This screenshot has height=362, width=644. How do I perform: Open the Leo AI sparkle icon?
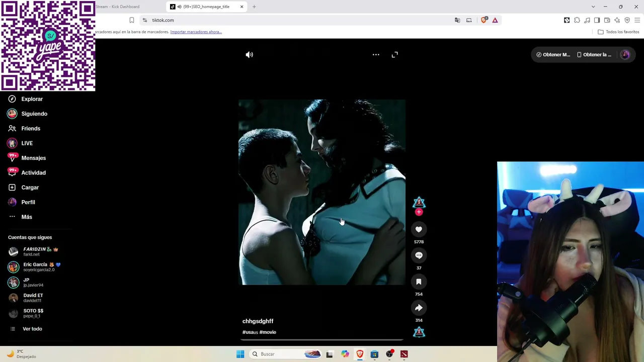(617, 20)
